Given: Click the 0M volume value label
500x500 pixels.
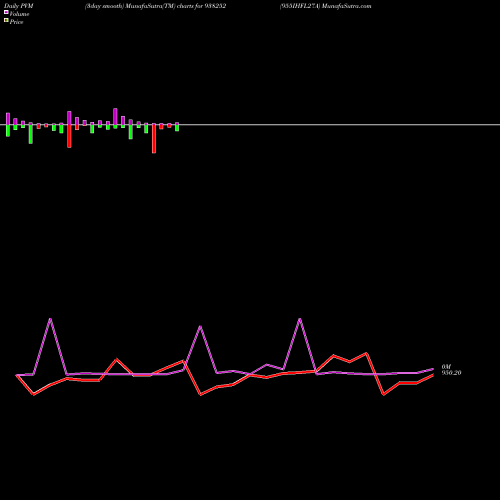Looking at the screenshot, I should 446,367.
